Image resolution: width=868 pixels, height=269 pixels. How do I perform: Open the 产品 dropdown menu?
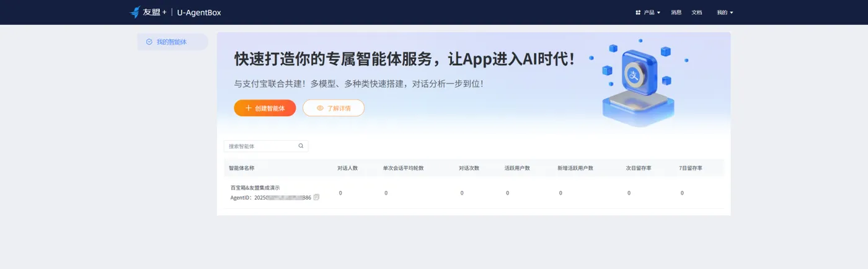point(648,12)
